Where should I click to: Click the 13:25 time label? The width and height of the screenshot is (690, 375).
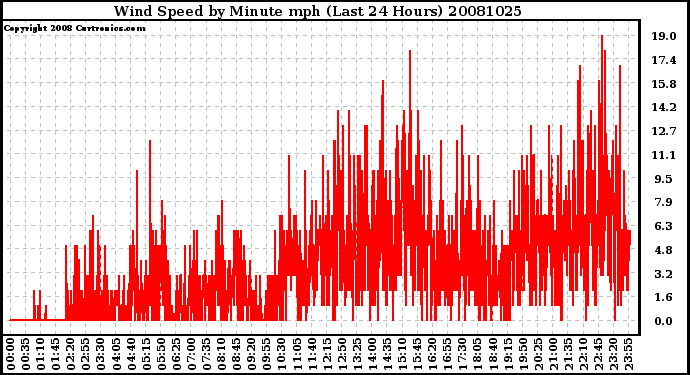click(x=356, y=354)
